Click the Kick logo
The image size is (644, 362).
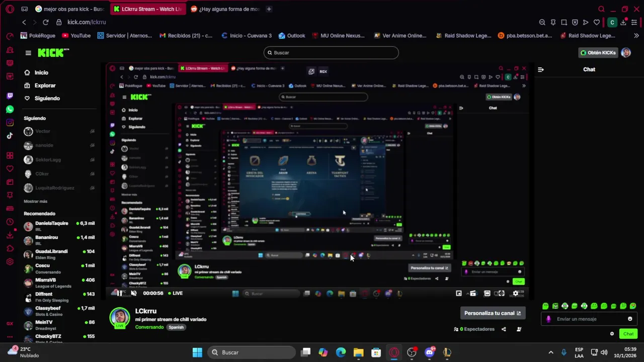point(53,53)
